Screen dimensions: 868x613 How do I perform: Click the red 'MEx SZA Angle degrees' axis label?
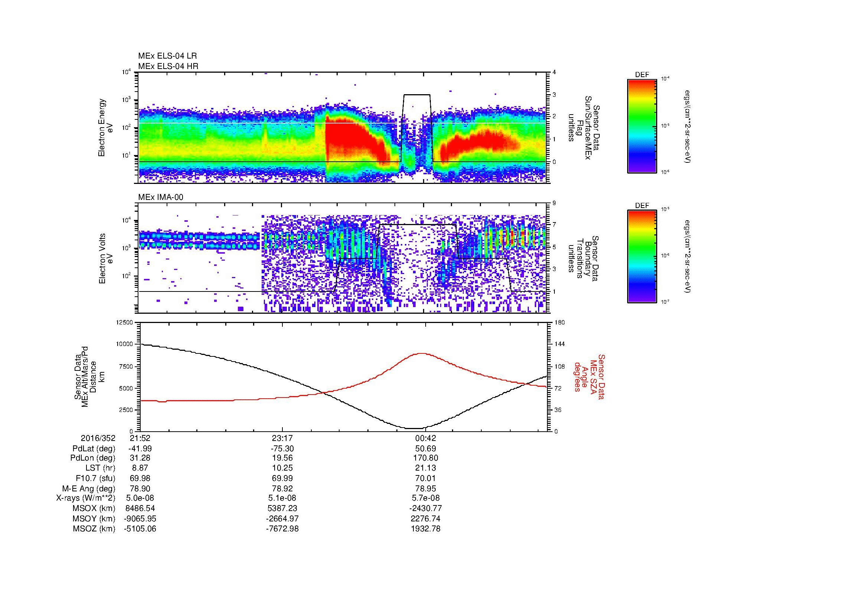(589, 376)
